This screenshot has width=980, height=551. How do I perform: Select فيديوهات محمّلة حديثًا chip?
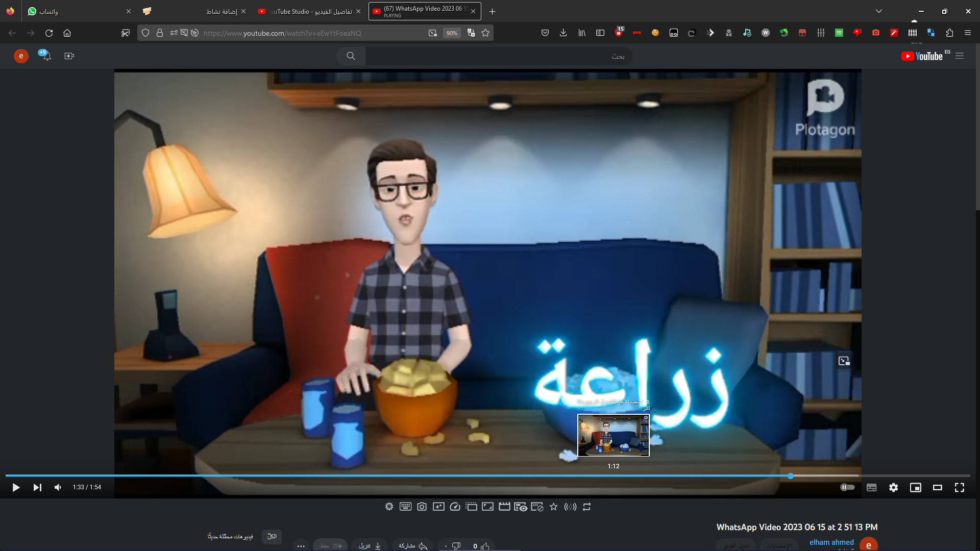coord(230,536)
